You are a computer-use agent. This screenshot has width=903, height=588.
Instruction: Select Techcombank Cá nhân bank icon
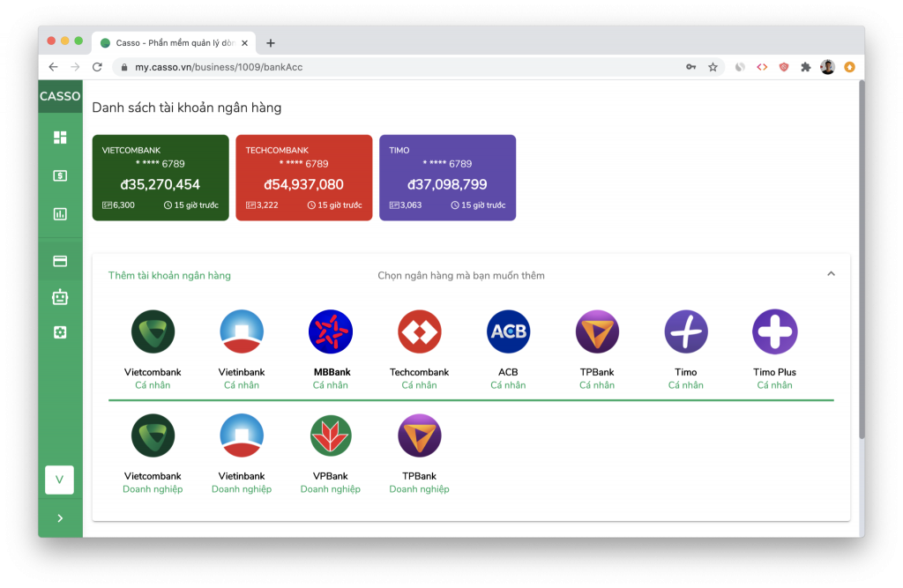[419, 331]
